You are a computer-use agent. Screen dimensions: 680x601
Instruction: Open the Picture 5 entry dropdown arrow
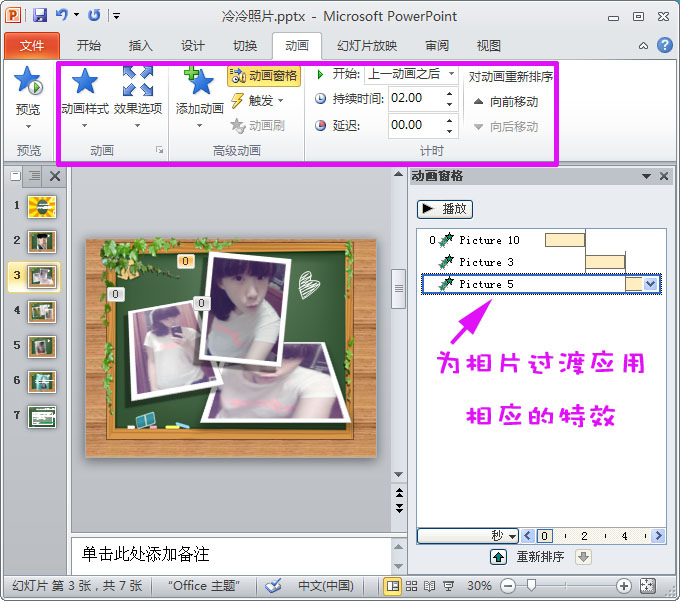tap(651, 284)
